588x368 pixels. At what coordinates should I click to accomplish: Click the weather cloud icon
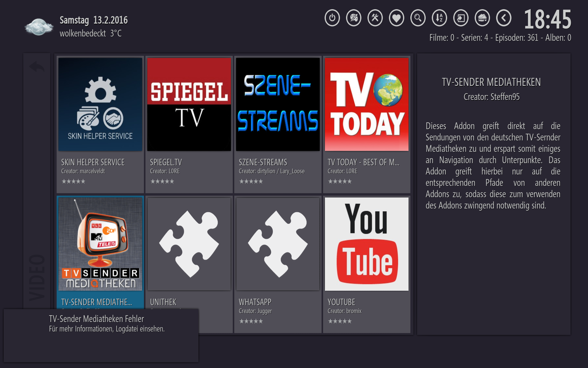tap(39, 27)
